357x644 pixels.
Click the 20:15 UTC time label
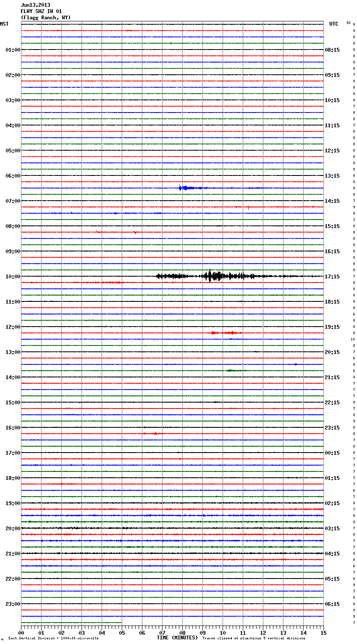click(x=332, y=352)
